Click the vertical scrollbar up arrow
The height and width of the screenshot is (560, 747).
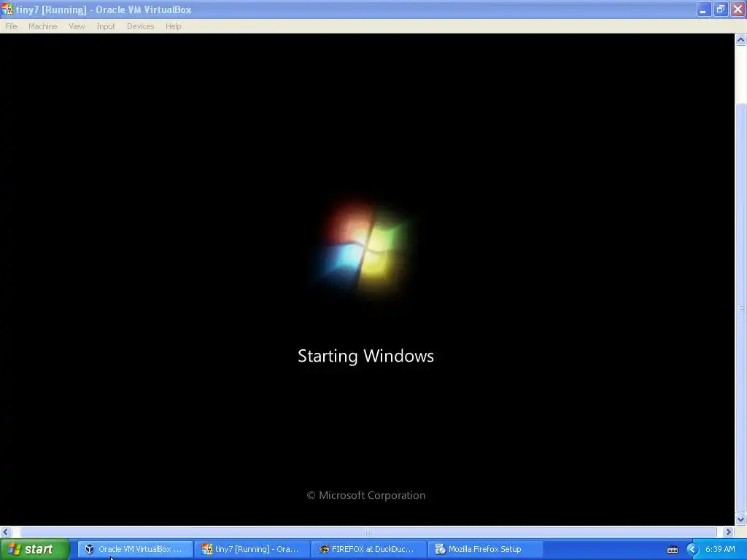740,40
